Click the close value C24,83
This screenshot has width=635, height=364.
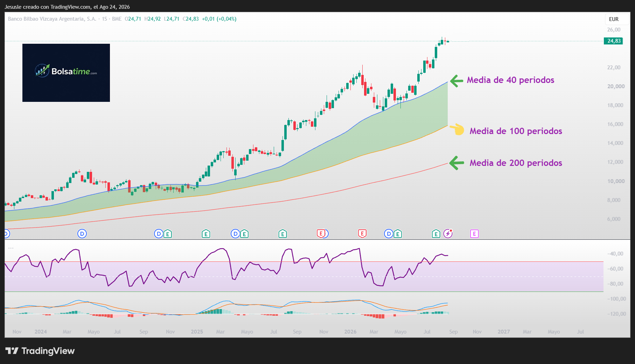(x=191, y=19)
